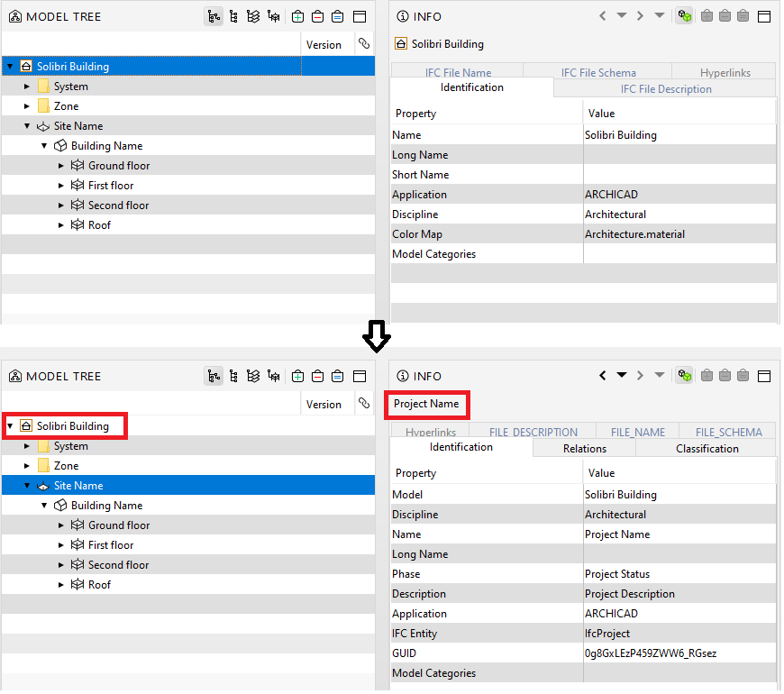Select containment hierarchy icon in upper Model Tree toolbar
Screen dimensions: 784x694
pyautogui.click(x=214, y=17)
